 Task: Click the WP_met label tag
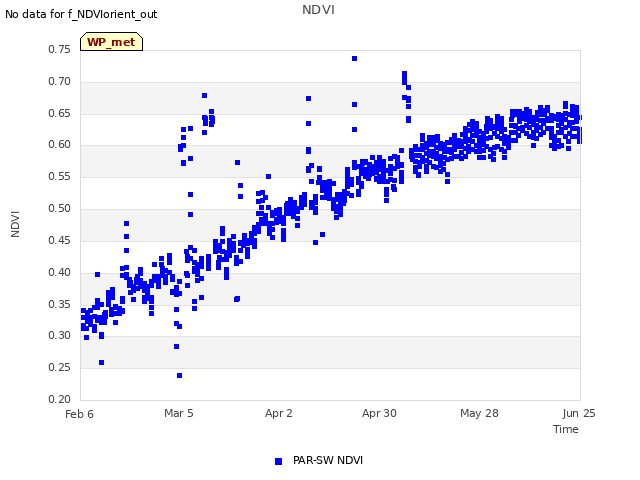tap(111, 42)
